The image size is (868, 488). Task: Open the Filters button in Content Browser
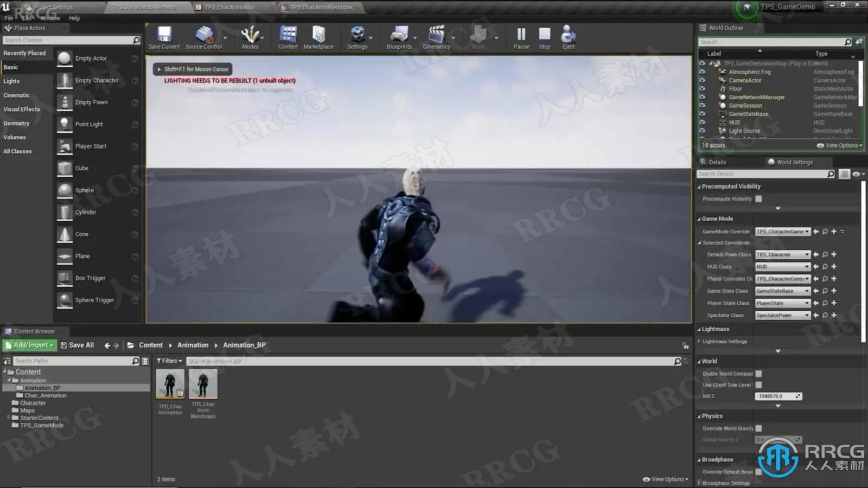click(x=169, y=361)
